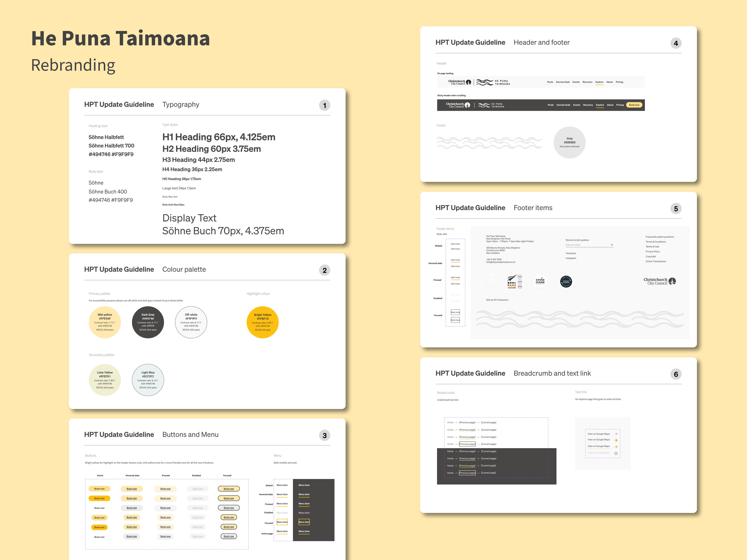This screenshot has width=747, height=560.
Task: Click the 'Buttons and Menu' card title
Action: pos(190,435)
